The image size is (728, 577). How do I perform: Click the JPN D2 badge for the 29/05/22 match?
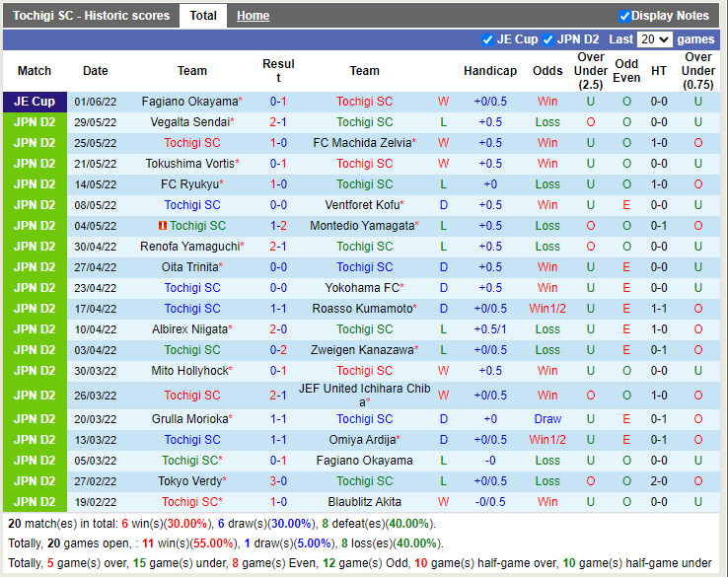35,122
